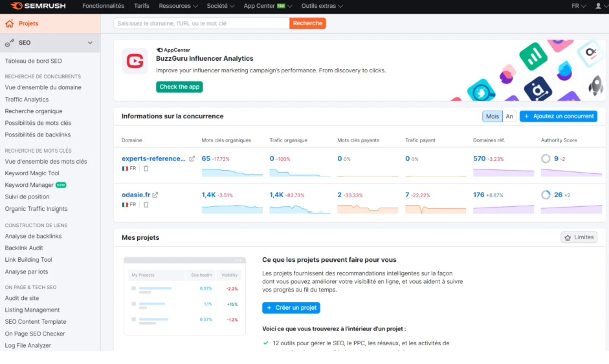Image resolution: width=609 pixels, height=364 pixels.
Task: Open Link Building Tool
Action: pyautogui.click(x=28, y=260)
